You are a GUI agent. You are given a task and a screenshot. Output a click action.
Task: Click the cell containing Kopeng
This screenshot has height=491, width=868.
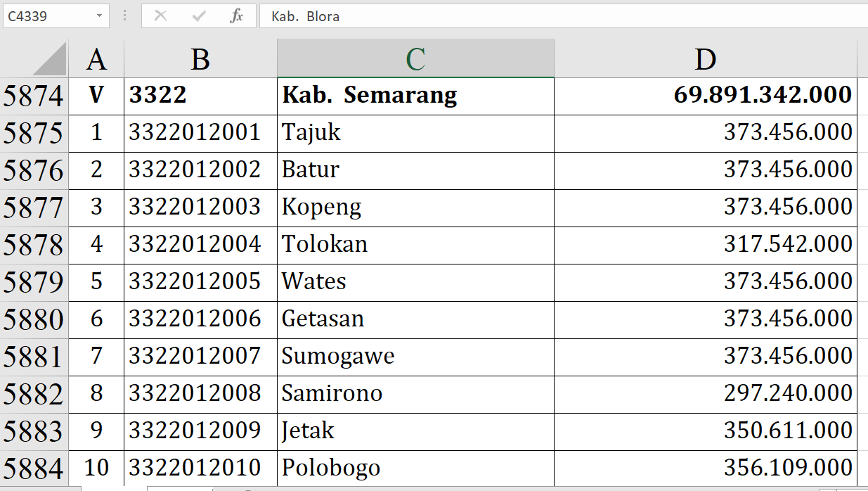(x=415, y=208)
